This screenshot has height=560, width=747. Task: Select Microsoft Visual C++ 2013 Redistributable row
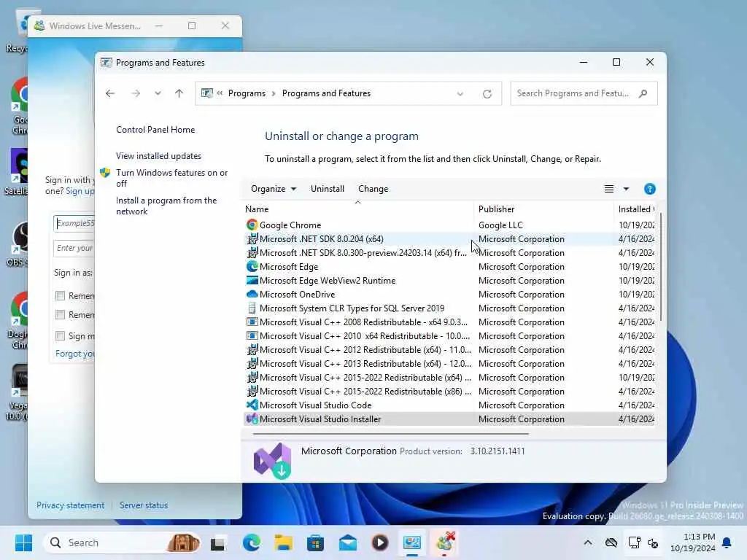point(449,364)
